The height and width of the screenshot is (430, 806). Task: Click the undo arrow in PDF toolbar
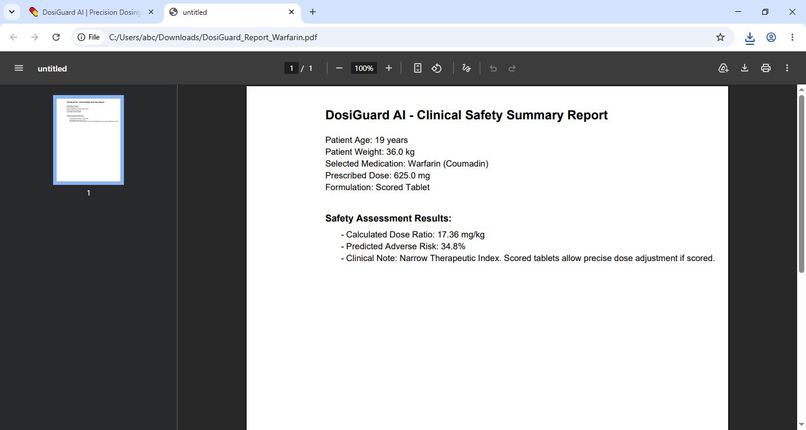click(493, 68)
